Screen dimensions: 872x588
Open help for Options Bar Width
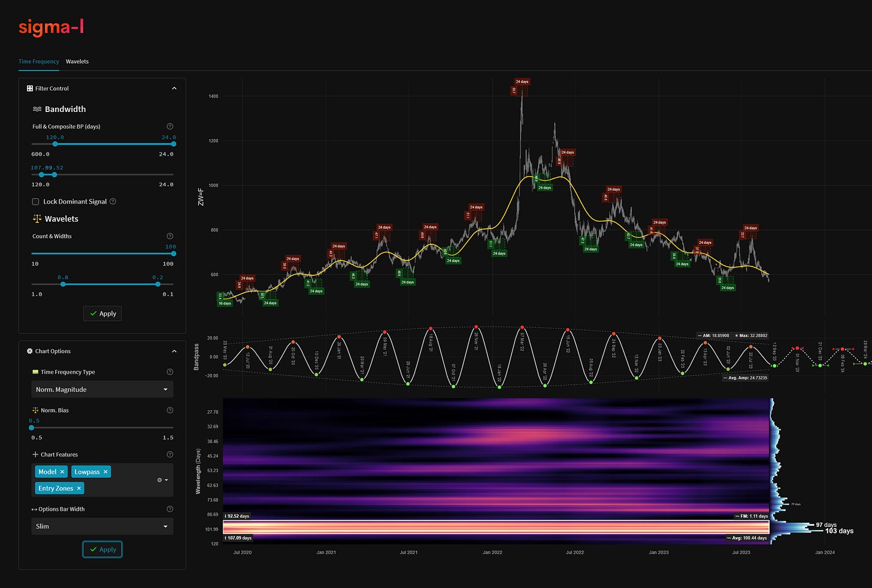[170, 509]
